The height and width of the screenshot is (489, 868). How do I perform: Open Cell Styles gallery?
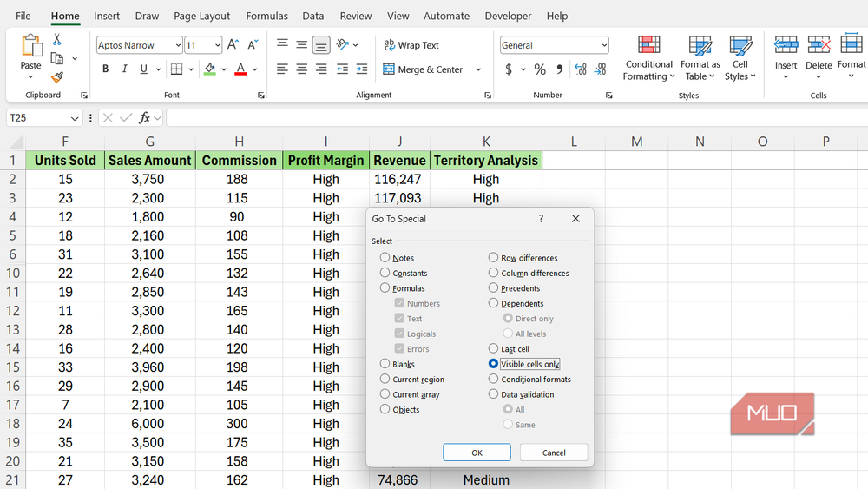[x=740, y=57]
